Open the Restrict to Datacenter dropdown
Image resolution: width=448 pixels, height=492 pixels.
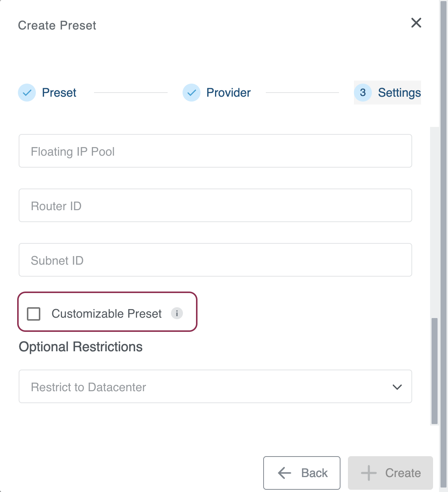click(x=215, y=387)
